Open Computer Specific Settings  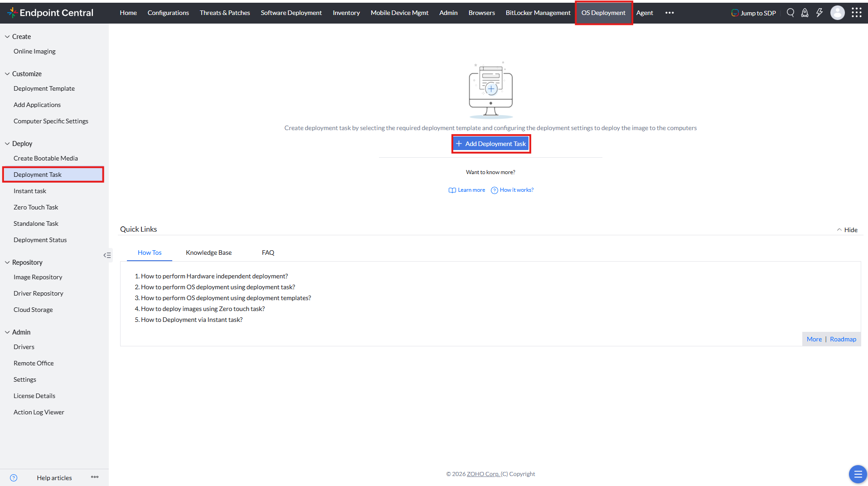click(51, 121)
